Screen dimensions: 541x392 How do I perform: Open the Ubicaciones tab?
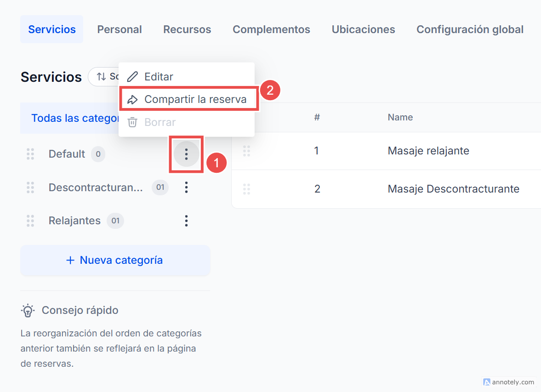coord(363,29)
